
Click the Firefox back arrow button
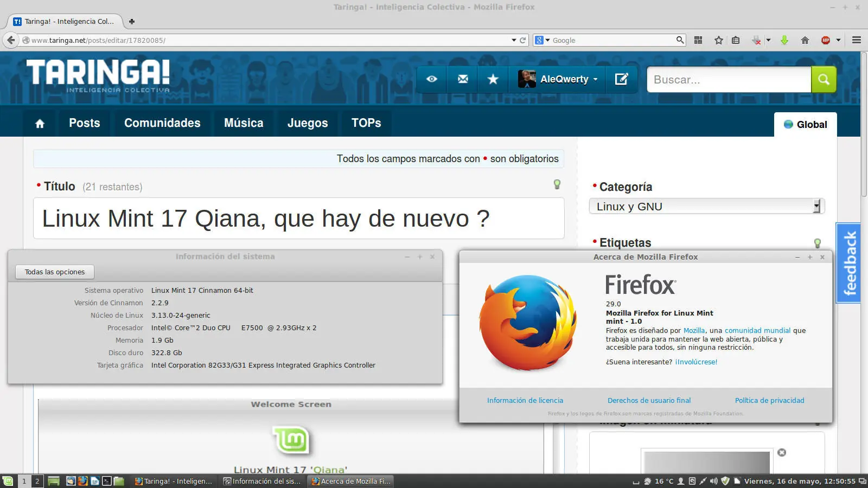[11, 40]
